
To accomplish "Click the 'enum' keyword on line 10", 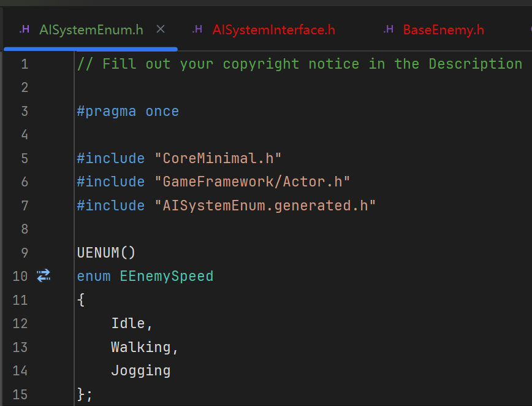I will (94, 277).
